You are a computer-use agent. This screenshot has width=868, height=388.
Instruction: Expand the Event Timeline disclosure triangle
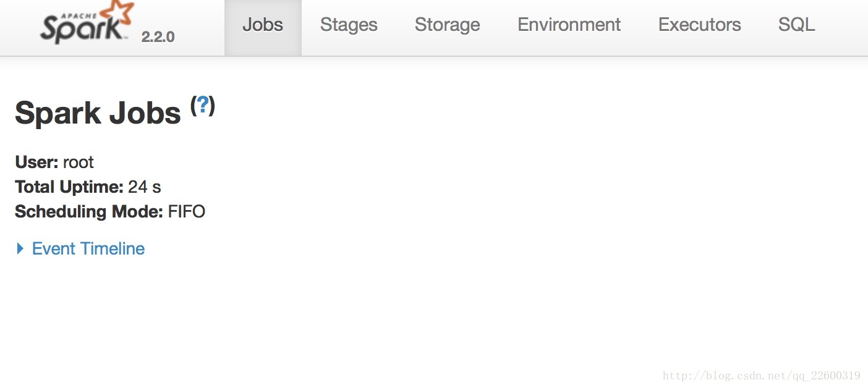click(20, 248)
